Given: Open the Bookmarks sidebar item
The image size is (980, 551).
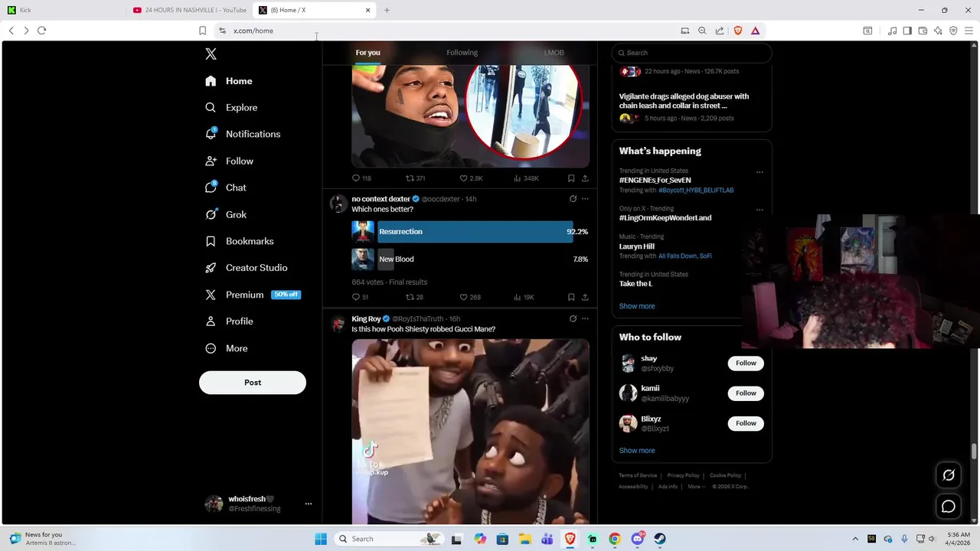Looking at the screenshot, I should [x=240, y=241].
